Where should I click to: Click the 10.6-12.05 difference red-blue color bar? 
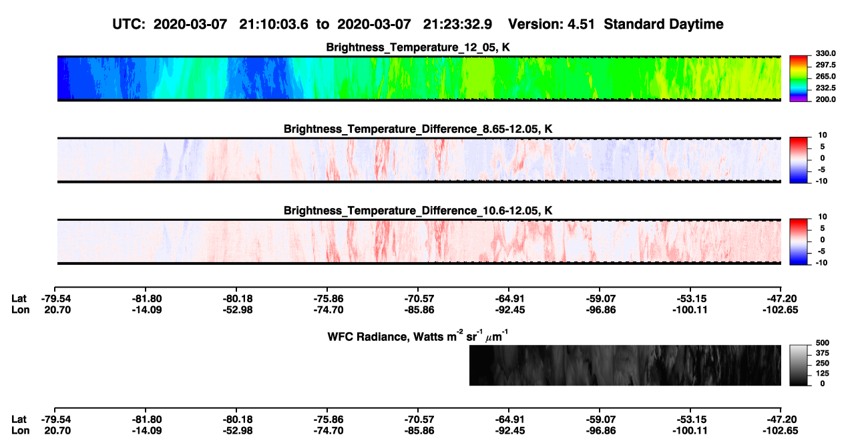(798, 242)
